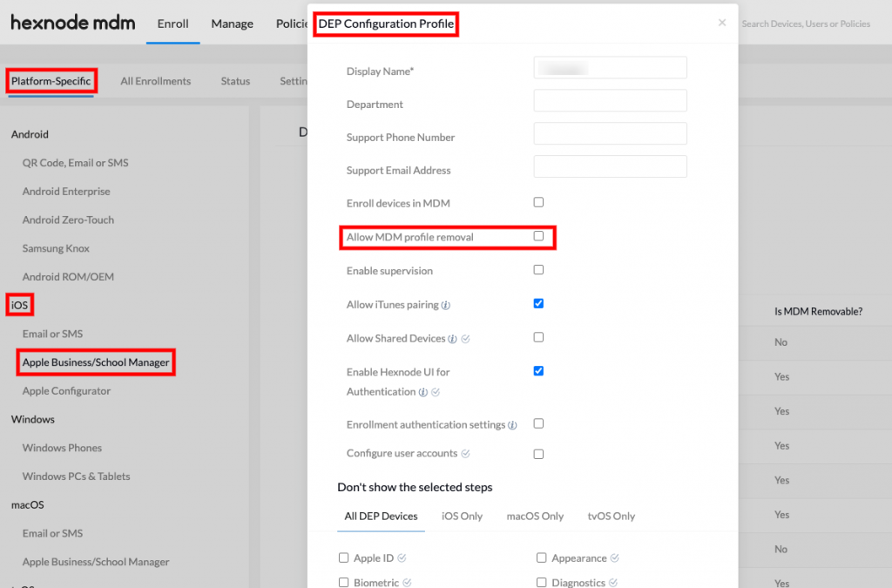Click the Display Name field
Image resolution: width=892 pixels, height=588 pixels.
pyautogui.click(x=610, y=68)
